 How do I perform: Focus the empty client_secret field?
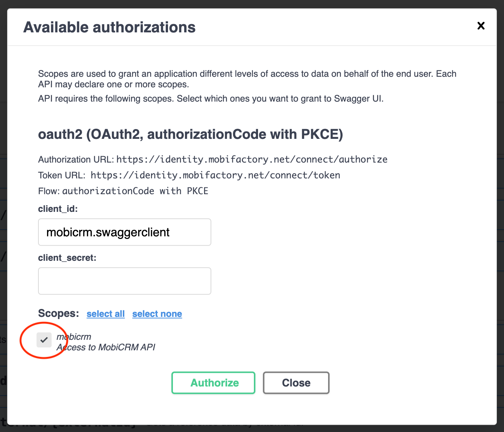pyautogui.click(x=124, y=281)
